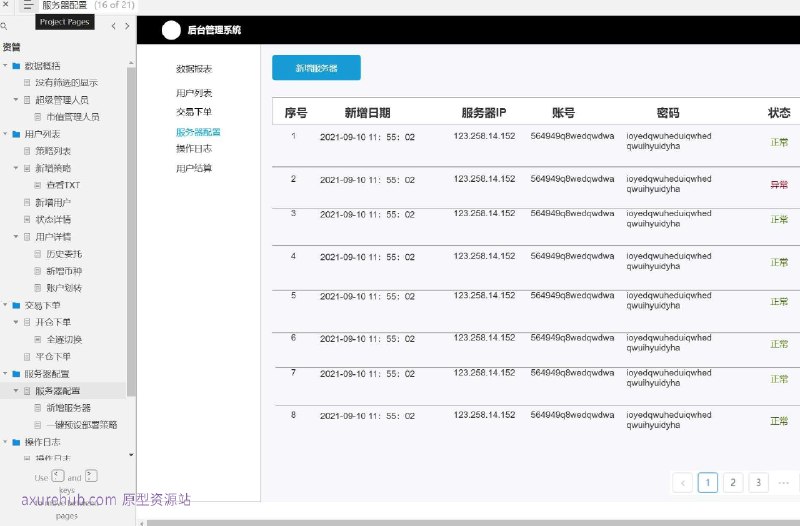Click the 新增日期 column header
Screen dimensions: 800x526
367,113
